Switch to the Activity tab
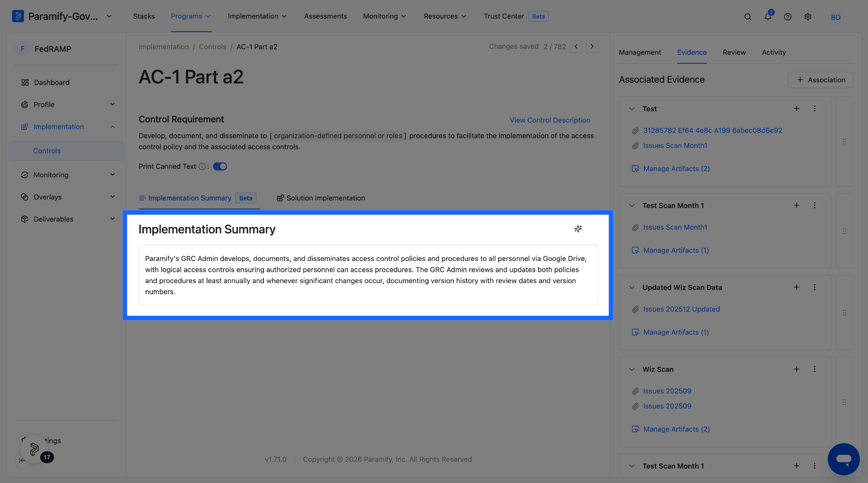Viewport: 868px width, 483px height. [774, 52]
